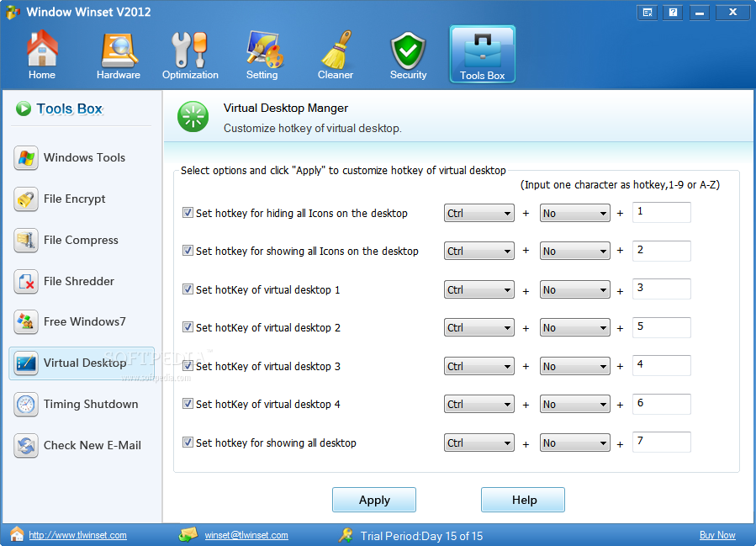Toggle hotkey for showing all desktop checkbox

point(188,443)
